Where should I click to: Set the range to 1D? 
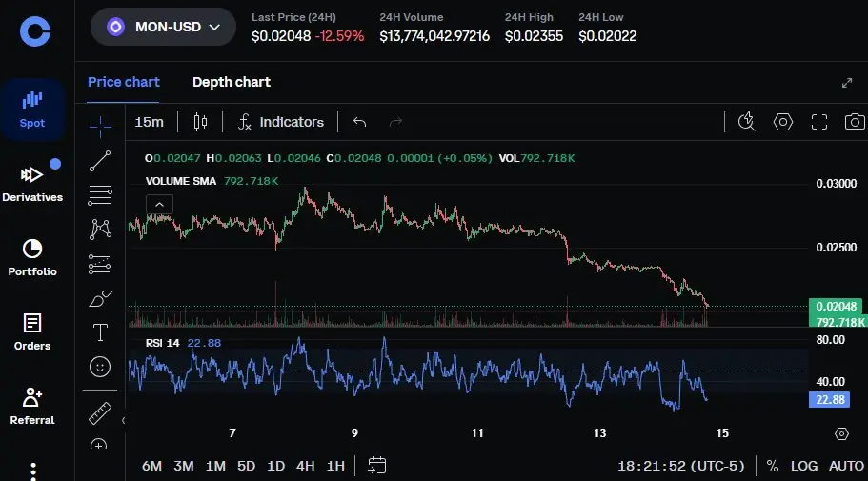coord(275,466)
